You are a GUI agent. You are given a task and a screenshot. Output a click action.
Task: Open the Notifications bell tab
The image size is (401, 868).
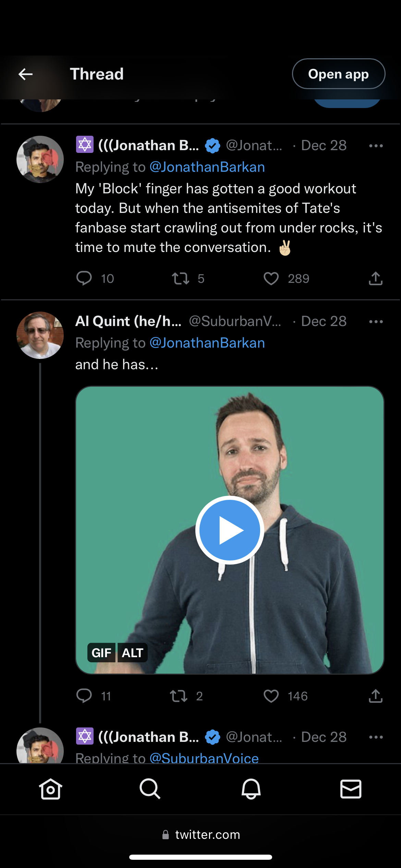pos(251,789)
